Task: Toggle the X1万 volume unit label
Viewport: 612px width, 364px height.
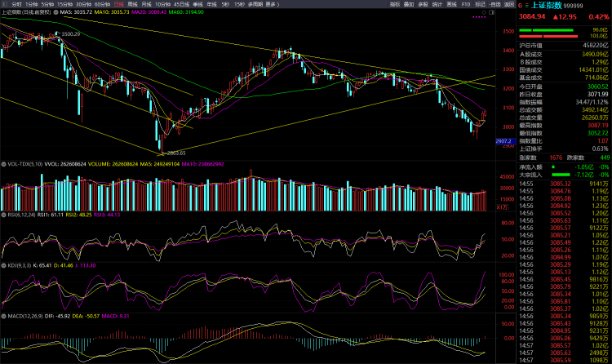Action: click(502, 207)
